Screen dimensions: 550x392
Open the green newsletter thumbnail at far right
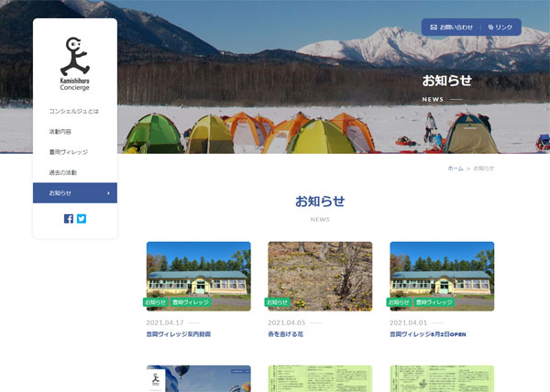(442, 378)
